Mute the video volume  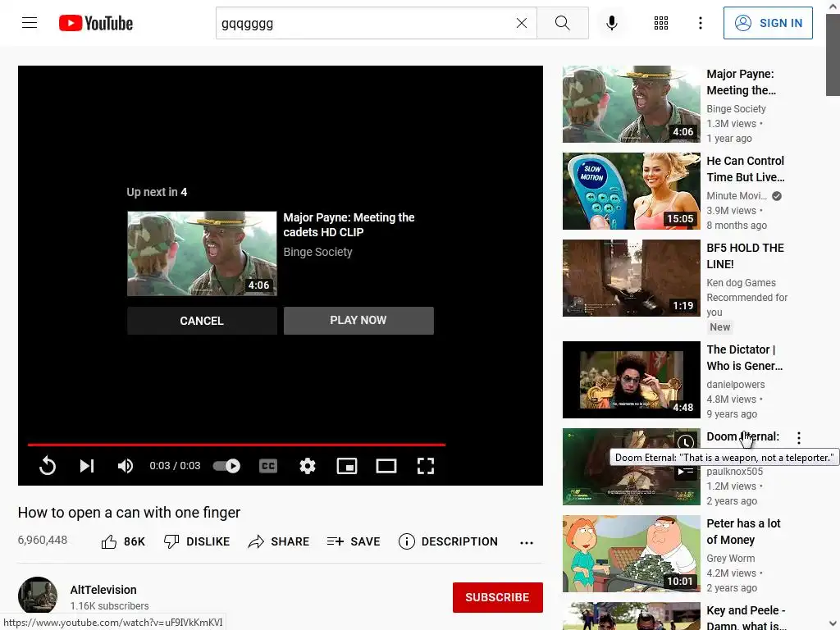pos(126,466)
